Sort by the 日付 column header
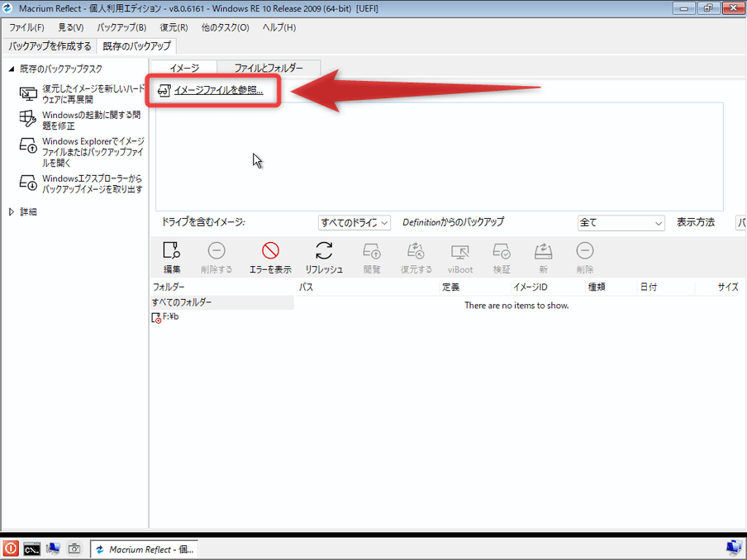The image size is (747, 560). 649,287
